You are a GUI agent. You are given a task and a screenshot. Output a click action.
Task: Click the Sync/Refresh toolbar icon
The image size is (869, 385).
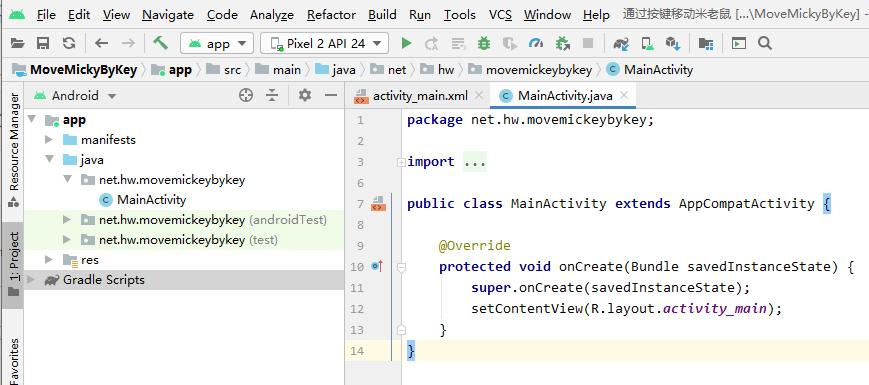click(x=69, y=43)
